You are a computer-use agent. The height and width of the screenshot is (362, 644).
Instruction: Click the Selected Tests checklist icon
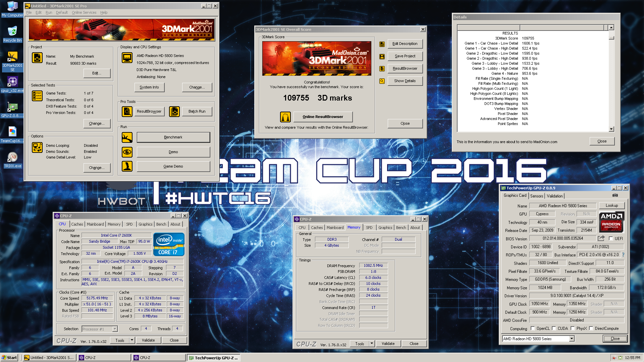pos(37,96)
